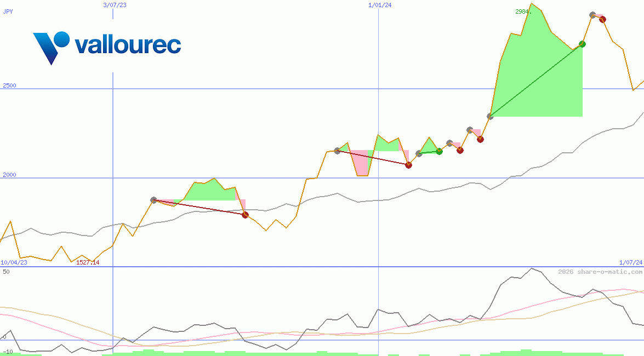Click the 2984 high price label

(x=523, y=12)
